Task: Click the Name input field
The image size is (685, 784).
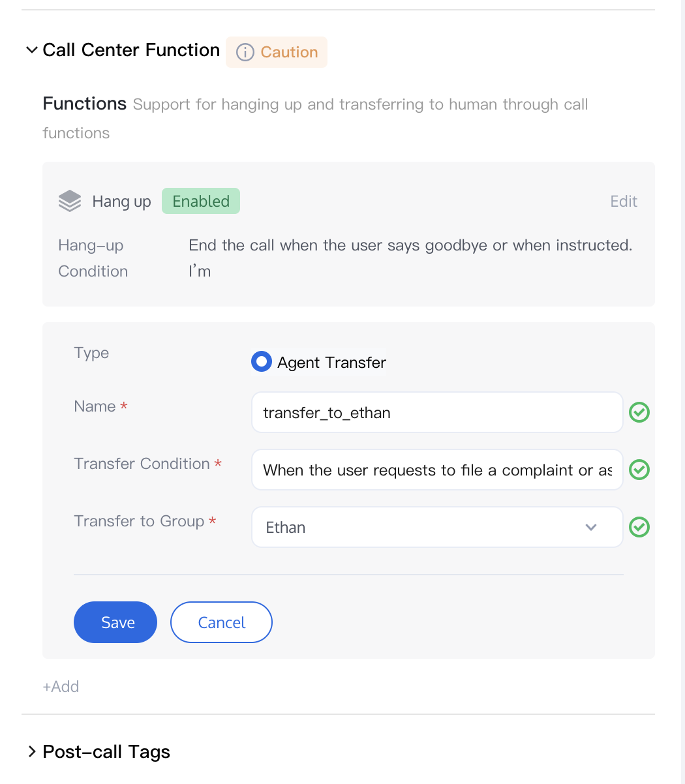Action: [x=436, y=412]
